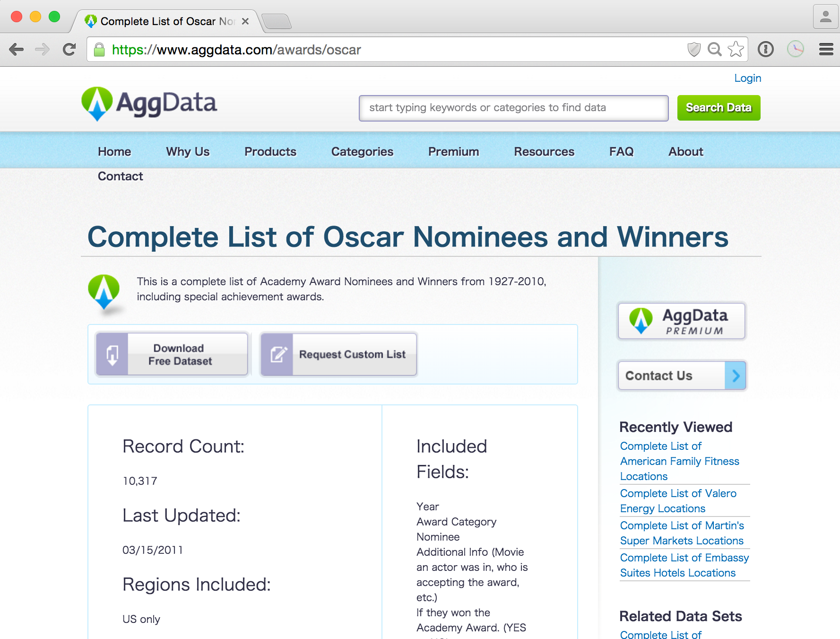Image resolution: width=840 pixels, height=639 pixels.
Task: Open the Chrome hamburger menu
Action: 826,49
